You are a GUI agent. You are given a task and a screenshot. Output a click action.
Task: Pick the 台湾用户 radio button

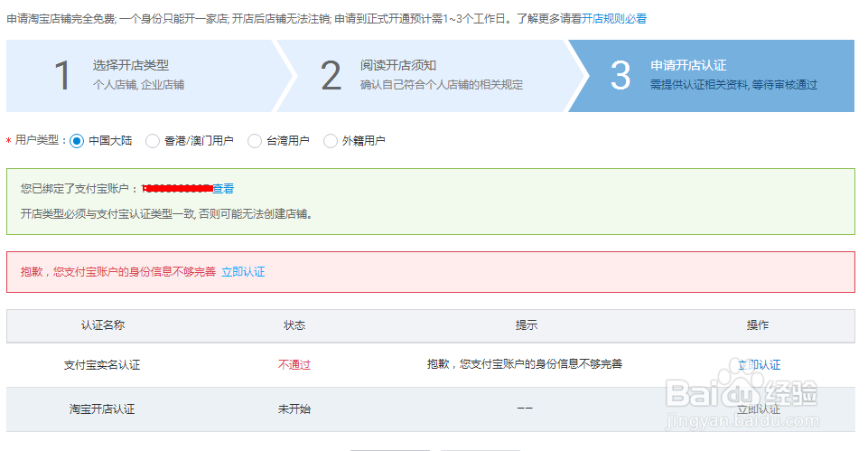[254, 141]
